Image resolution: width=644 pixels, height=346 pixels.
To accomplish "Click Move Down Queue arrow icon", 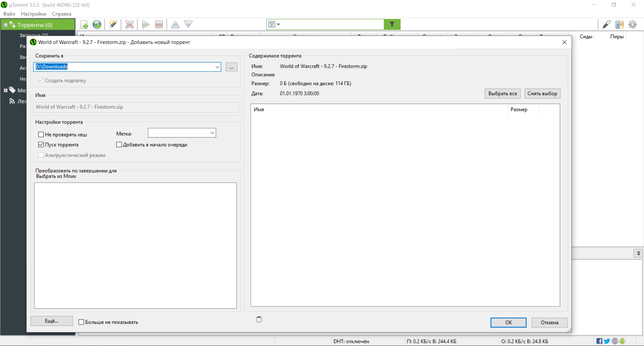I will pyautogui.click(x=189, y=24).
